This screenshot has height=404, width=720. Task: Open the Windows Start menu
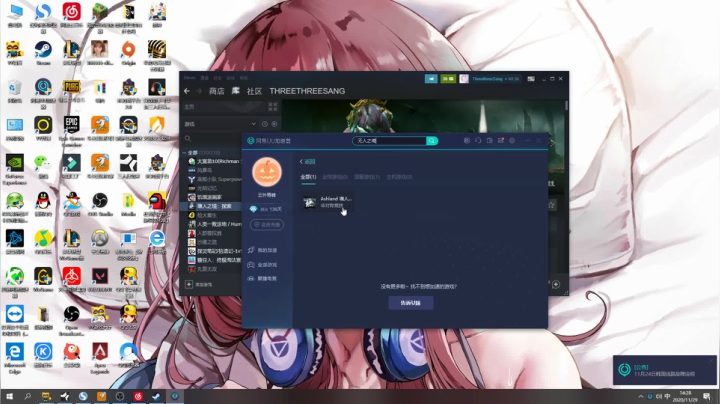point(9,396)
